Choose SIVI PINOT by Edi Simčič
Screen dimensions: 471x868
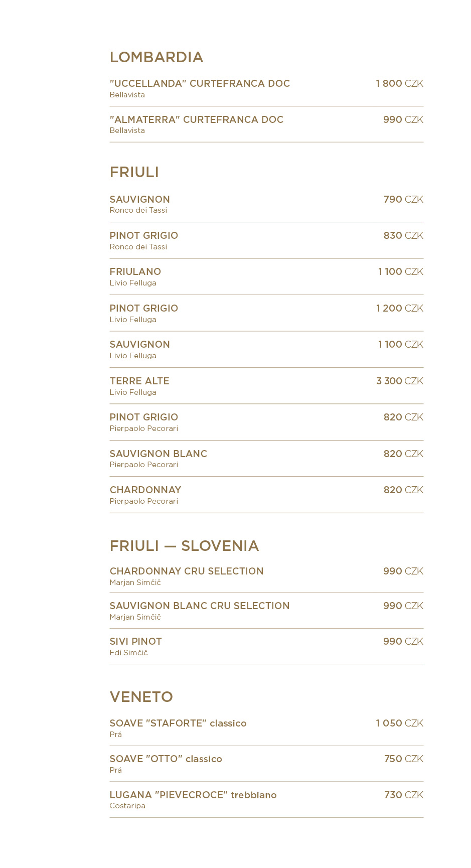(266, 647)
